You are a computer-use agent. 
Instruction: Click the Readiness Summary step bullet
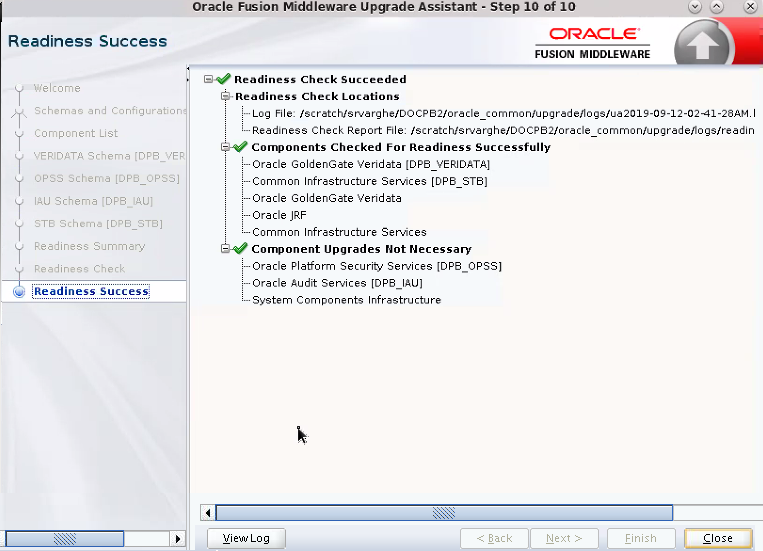tap(19, 246)
